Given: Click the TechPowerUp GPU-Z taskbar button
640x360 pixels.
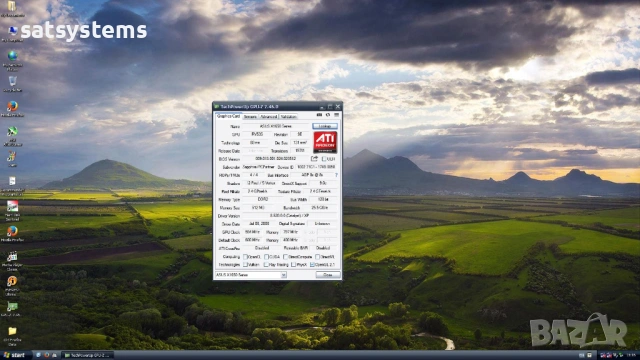Looking at the screenshot, I should coord(87,355).
